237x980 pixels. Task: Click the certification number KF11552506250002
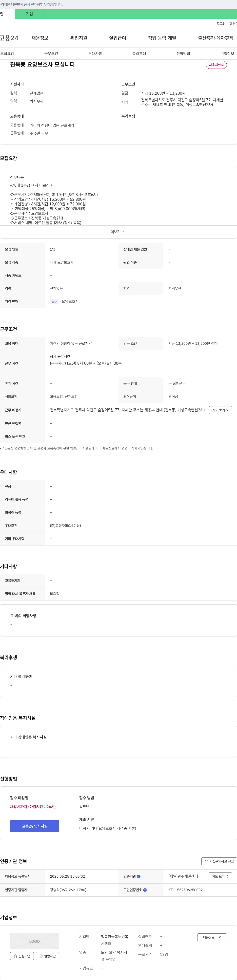186,890
